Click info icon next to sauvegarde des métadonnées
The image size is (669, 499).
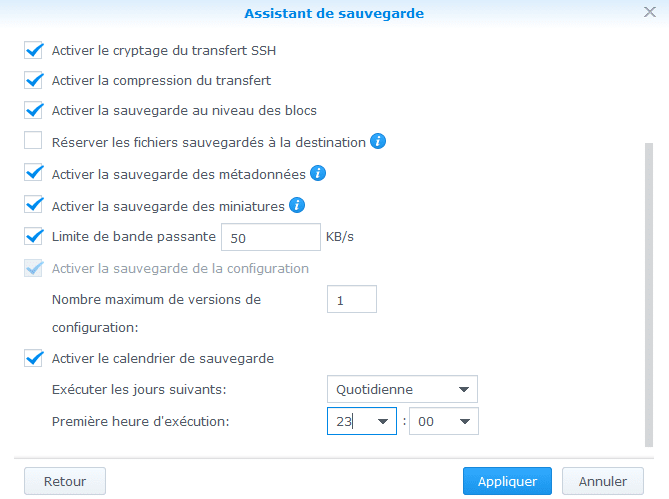click(x=318, y=173)
